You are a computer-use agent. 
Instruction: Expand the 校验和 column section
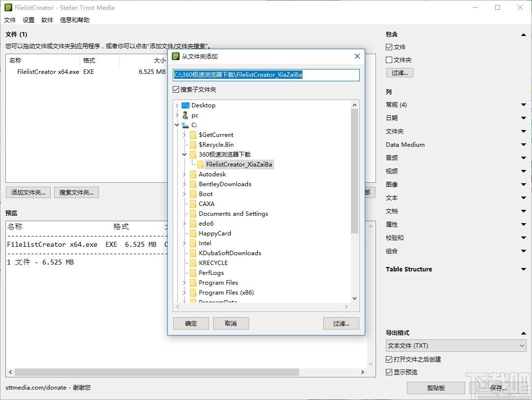[524, 238]
